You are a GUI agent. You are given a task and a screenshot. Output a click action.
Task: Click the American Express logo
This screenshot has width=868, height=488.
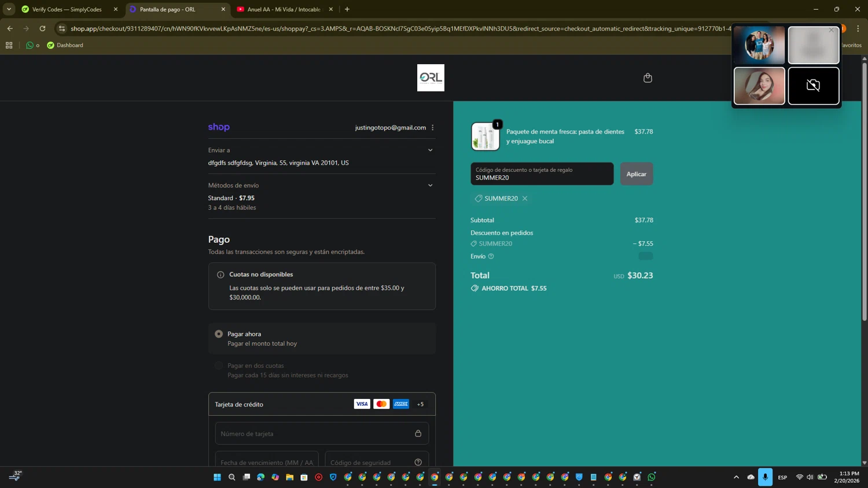[x=401, y=404]
